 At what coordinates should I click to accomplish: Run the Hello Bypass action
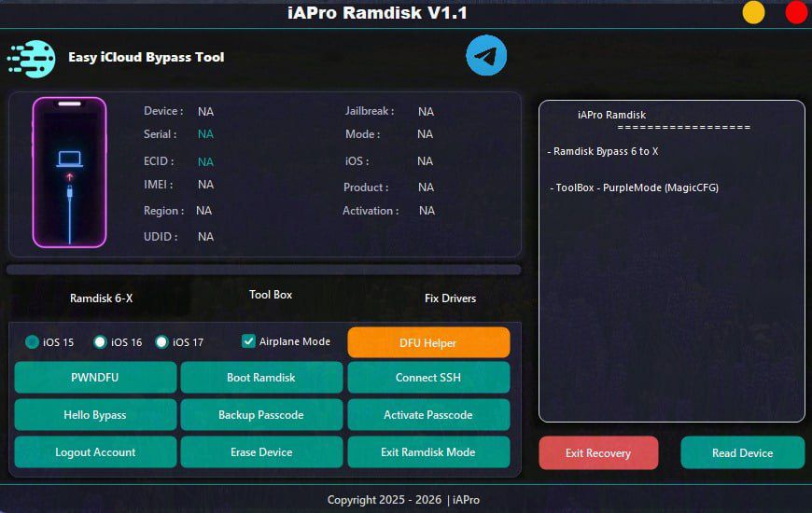point(95,415)
